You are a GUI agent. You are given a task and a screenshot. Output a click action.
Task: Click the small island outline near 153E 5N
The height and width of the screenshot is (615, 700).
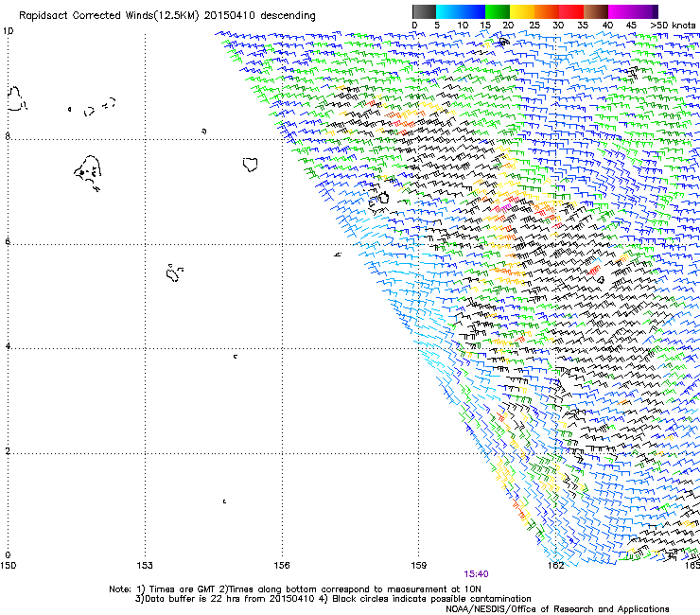coord(174,272)
